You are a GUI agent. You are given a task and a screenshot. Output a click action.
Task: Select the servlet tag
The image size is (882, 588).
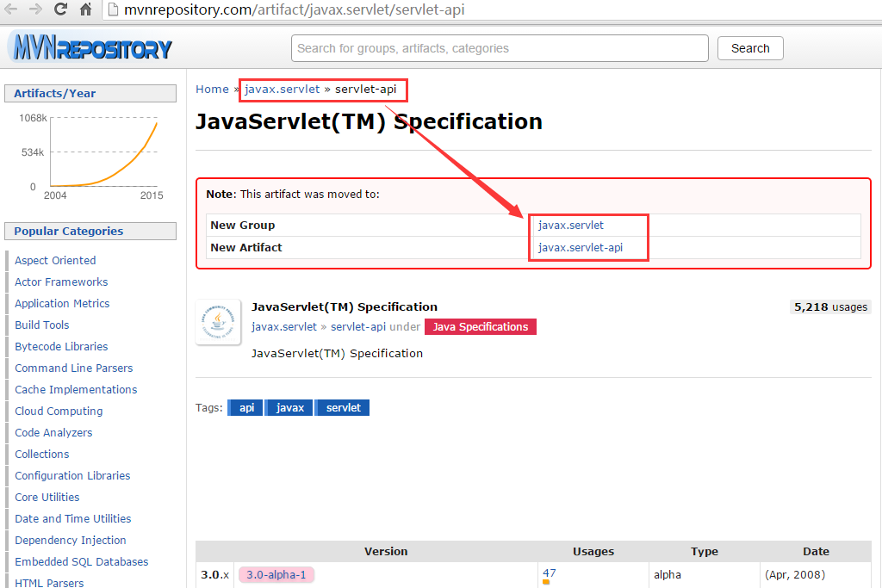coord(342,407)
